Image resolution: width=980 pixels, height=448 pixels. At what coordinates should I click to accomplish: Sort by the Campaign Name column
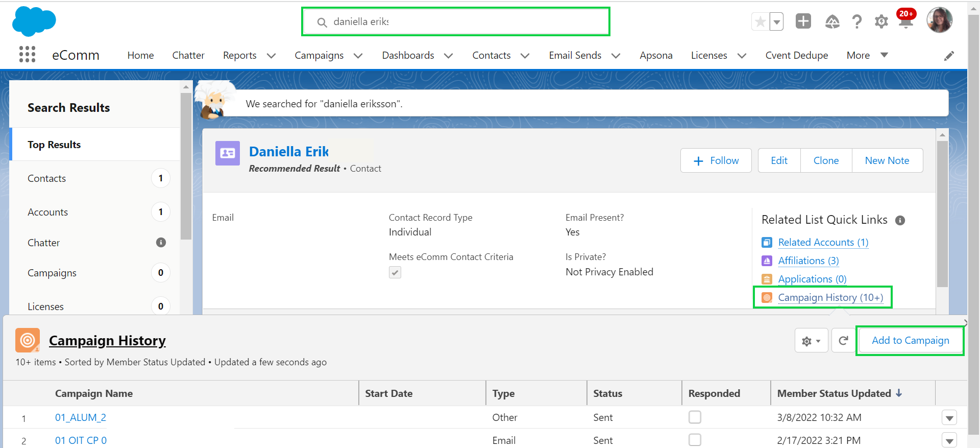coord(94,393)
